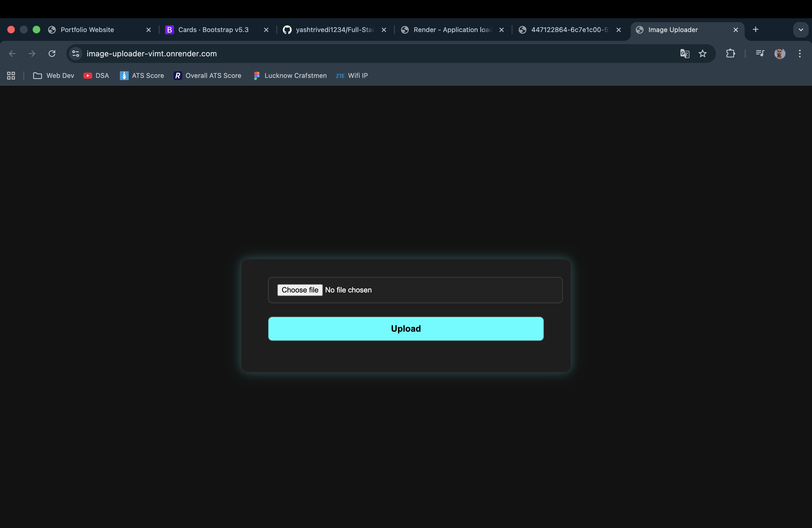Switch to the Portfolio Website tab
This screenshot has height=528, width=812.
click(87, 30)
